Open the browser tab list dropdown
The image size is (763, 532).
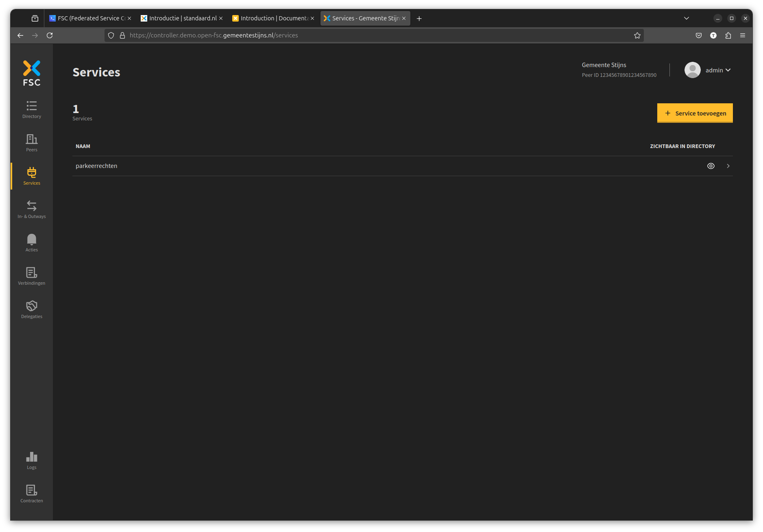tap(686, 18)
